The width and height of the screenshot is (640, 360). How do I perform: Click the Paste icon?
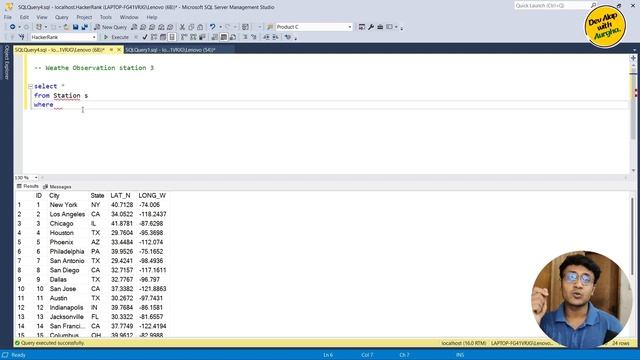[x=200, y=27]
